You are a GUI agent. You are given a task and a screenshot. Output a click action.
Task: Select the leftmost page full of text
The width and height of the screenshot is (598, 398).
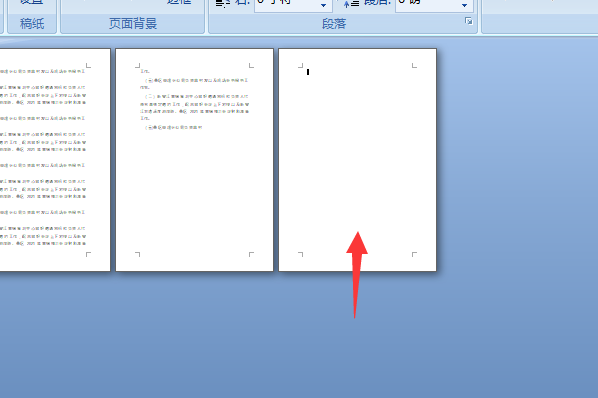(55, 160)
